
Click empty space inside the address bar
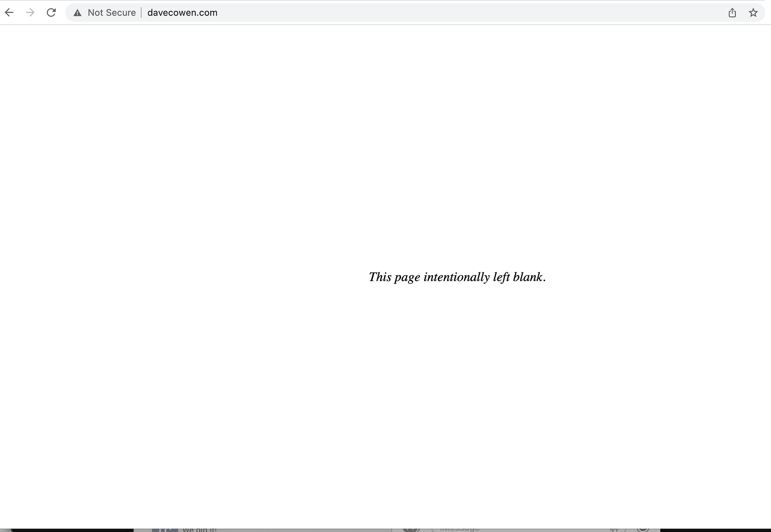click(x=456, y=13)
